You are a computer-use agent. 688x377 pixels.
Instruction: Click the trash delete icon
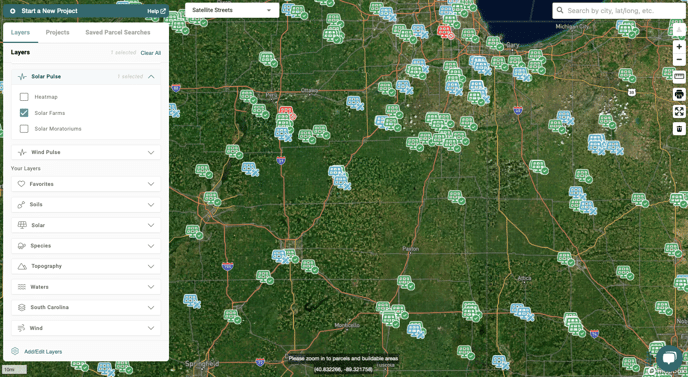(x=679, y=129)
